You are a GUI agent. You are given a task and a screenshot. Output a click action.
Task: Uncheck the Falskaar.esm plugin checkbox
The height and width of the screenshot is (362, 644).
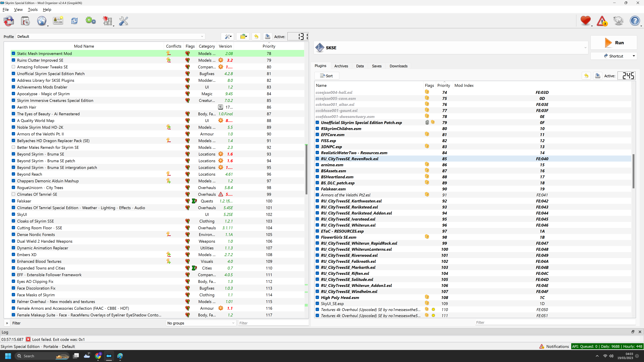[317, 189]
